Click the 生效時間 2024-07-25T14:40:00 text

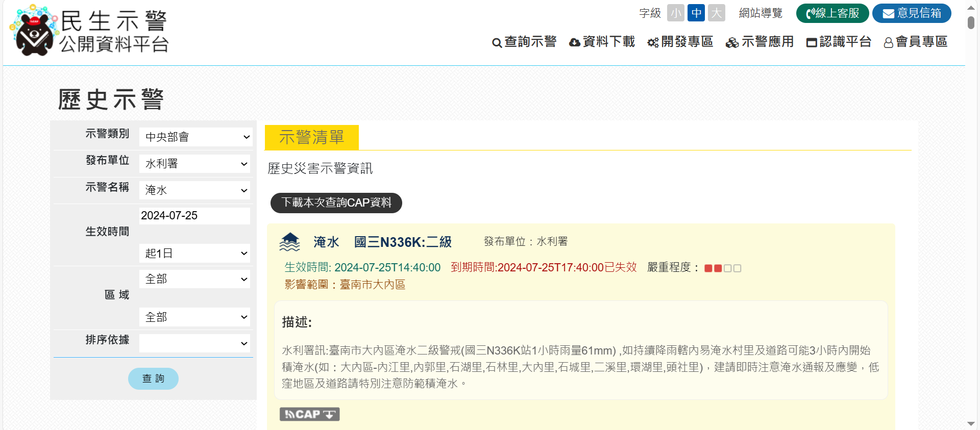[x=362, y=267]
